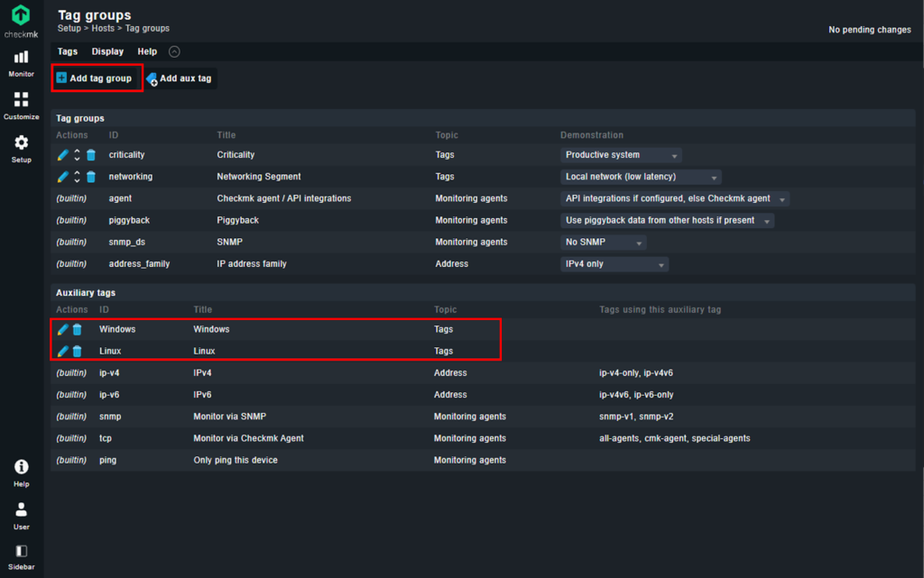924x578 pixels.
Task: Select the networking ID cell
Action: tap(130, 177)
